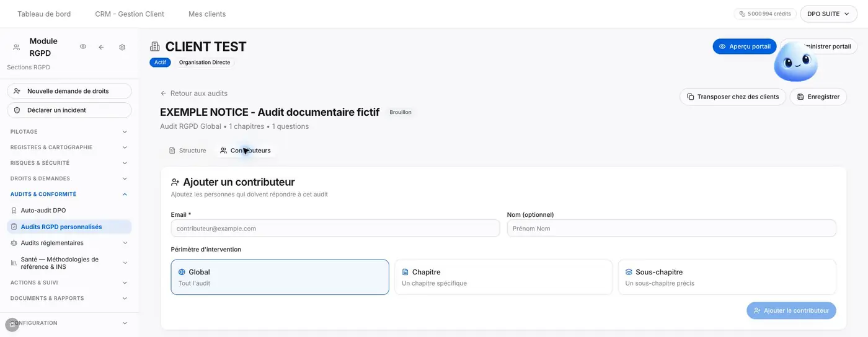Click the building icon next to CLIENT TEST
The width and height of the screenshot is (868, 337).
coord(155,46)
